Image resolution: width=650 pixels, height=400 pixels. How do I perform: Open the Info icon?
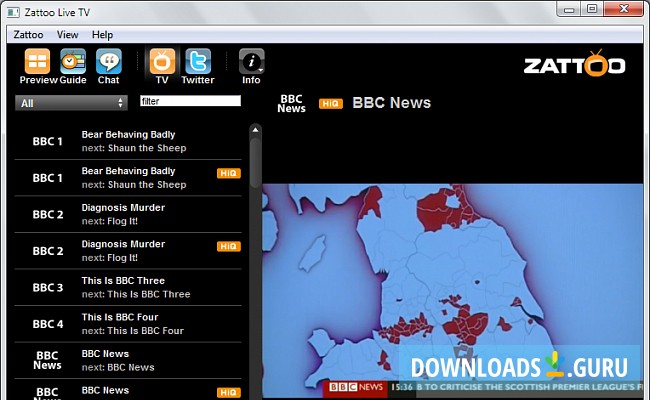pyautogui.click(x=251, y=63)
